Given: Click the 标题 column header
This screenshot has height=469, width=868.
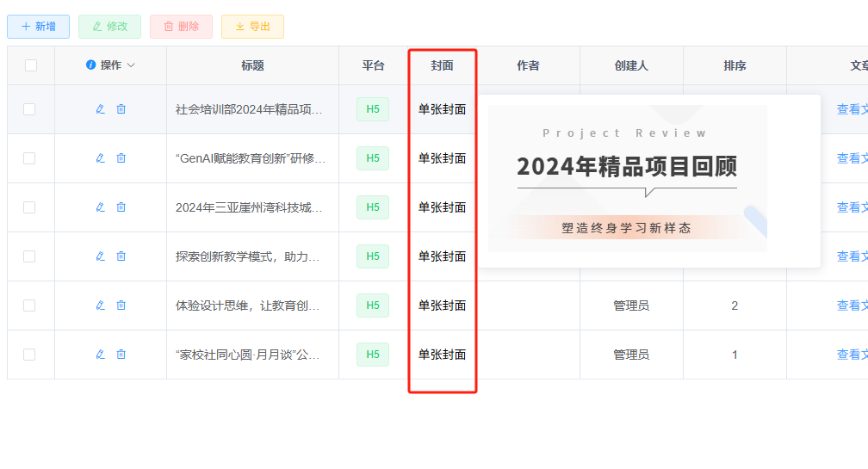Looking at the screenshot, I should click(252, 65).
